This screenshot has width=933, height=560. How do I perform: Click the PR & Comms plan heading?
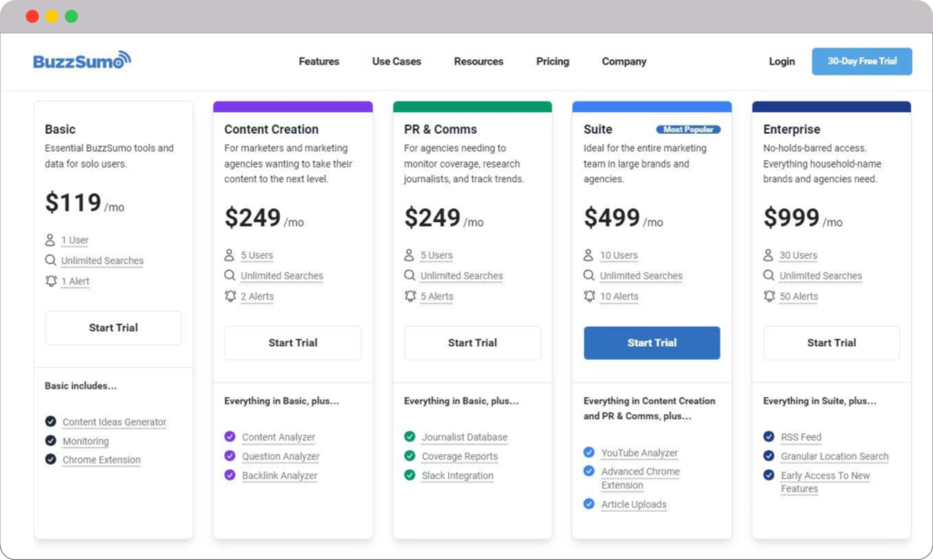click(x=440, y=129)
